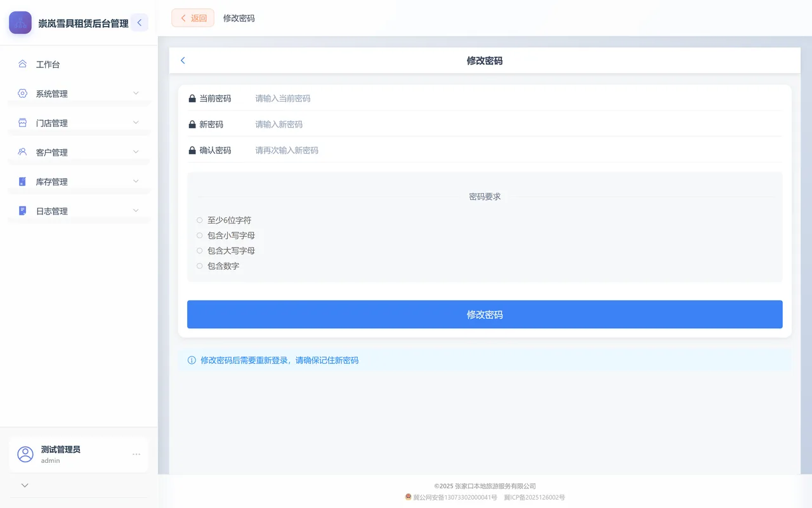Click the 密码要求 heading

pyautogui.click(x=485, y=197)
